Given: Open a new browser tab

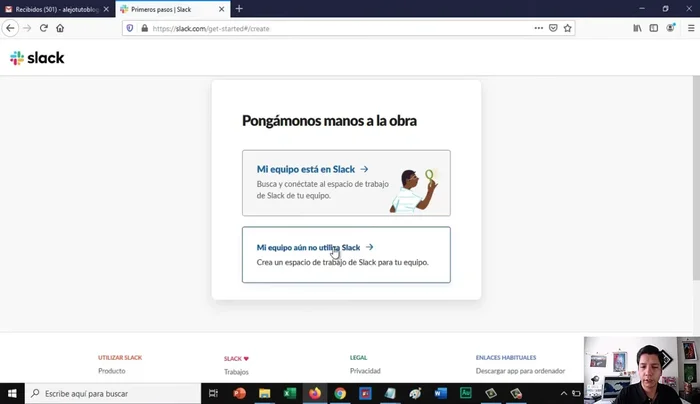Looking at the screenshot, I should [x=239, y=8].
